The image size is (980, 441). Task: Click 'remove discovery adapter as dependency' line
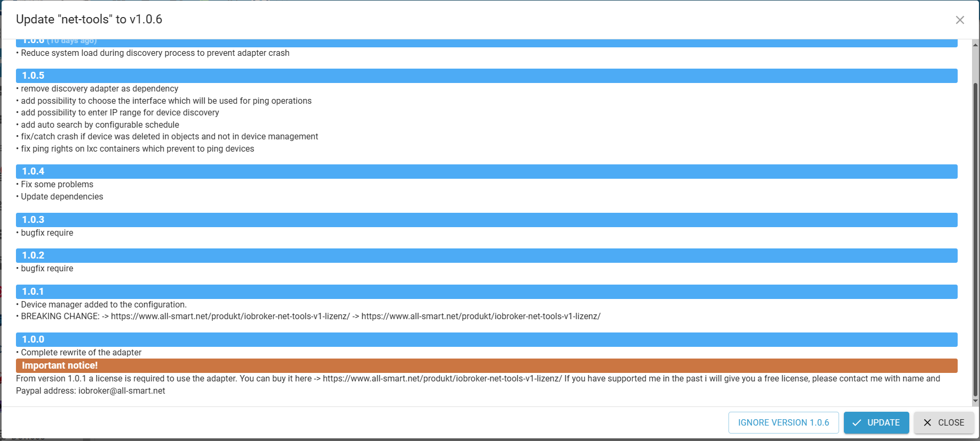tap(97, 89)
